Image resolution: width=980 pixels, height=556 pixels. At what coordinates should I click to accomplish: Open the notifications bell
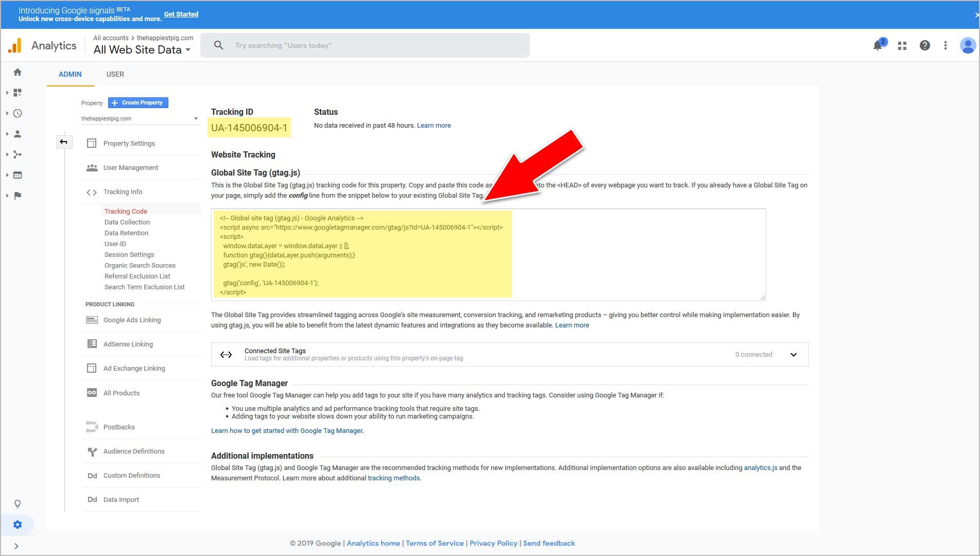(x=878, y=45)
